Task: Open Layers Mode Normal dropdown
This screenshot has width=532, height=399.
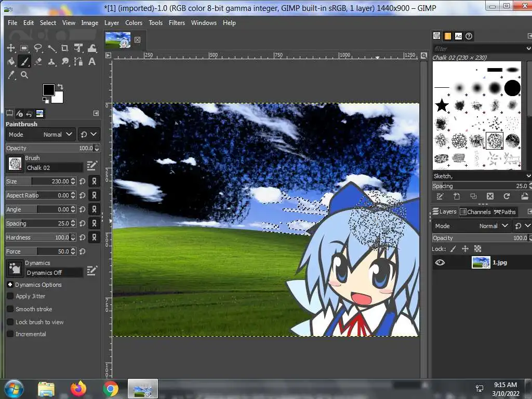Action: pyautogui.click(x=472, y=226)
